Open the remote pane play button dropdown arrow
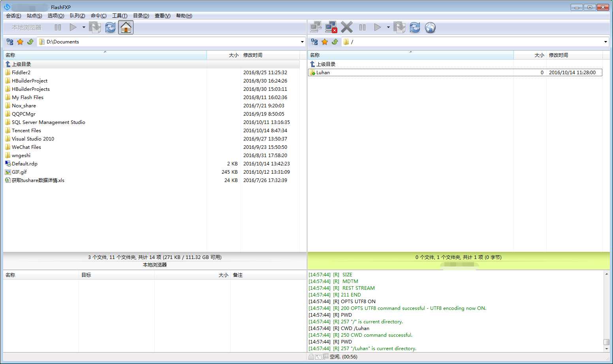Image resolution: width=613 pixels, height=364 pixels. 388,28
